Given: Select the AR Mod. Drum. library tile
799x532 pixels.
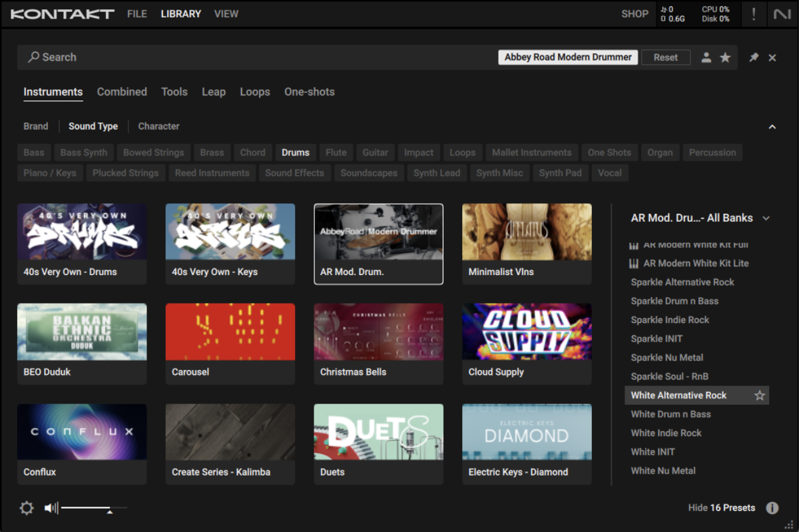Looking at the screenshot, I should (x=378, y=244).
